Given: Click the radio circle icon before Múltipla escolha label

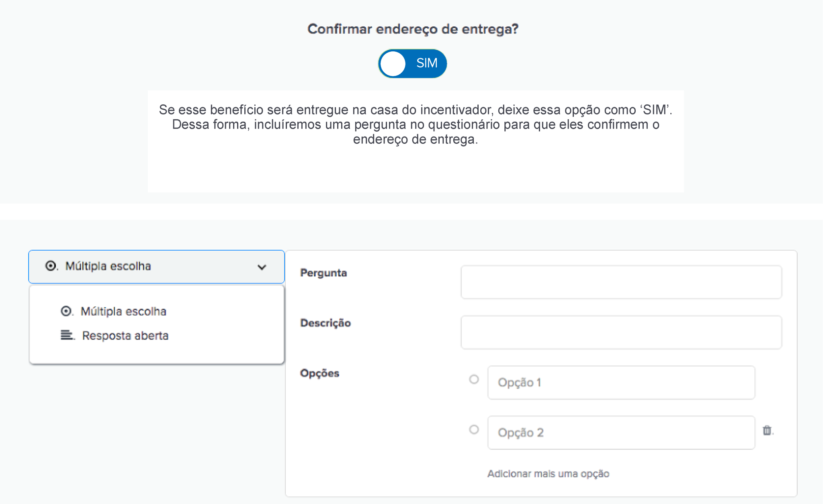Looking at the screenshot, I should [x=66, y=311].
